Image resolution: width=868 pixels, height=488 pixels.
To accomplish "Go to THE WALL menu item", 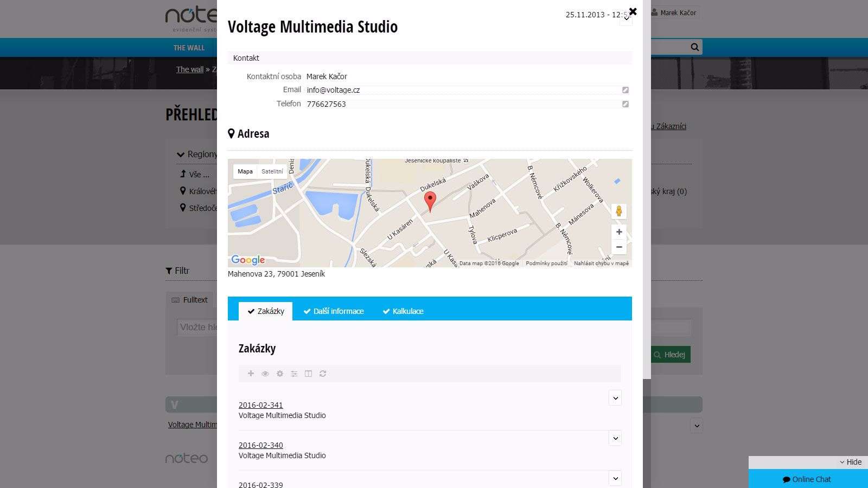I will [189, 48].
